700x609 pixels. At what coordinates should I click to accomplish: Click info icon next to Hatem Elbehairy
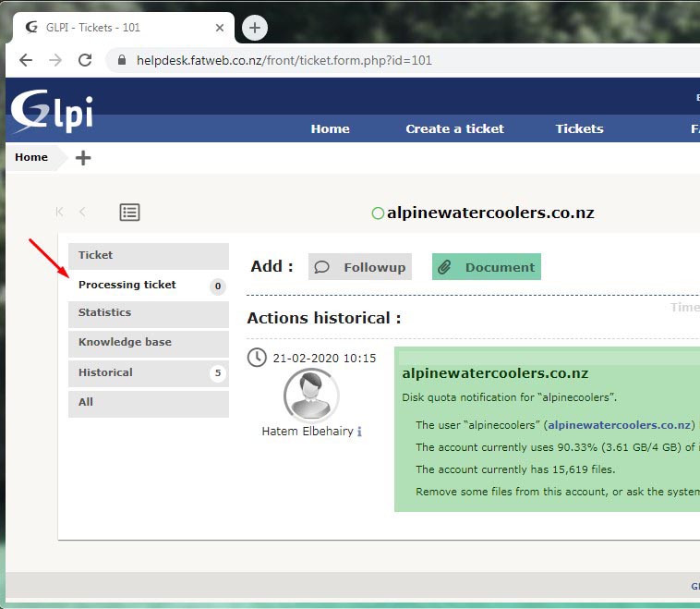359,432
